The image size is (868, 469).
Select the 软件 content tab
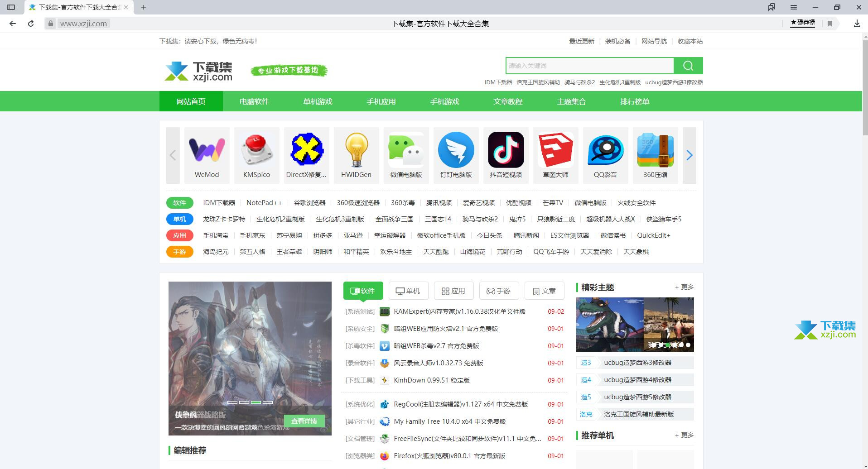[x=363, y=291]
